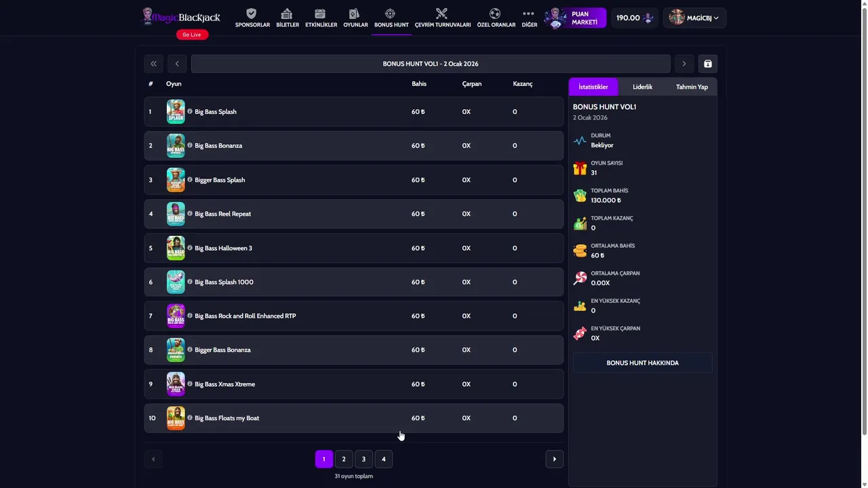Select the Bonus Hunt target icon
The height and width of the screenshot is (488, 868).
pyautogui.click(x=390, y=14)
